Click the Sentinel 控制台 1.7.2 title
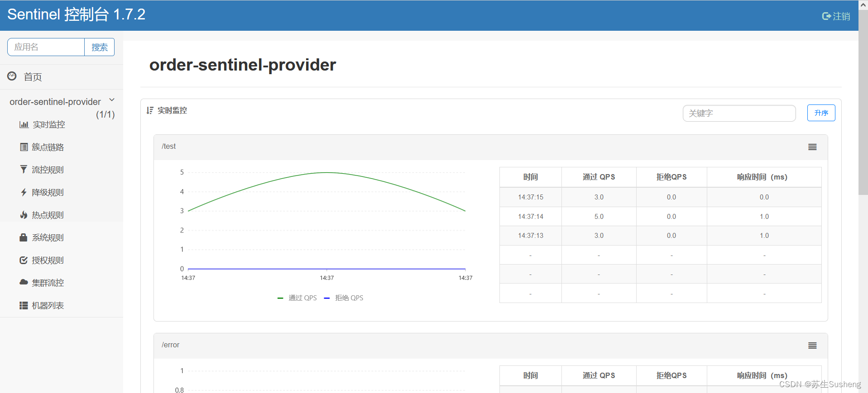 point(76,14)
